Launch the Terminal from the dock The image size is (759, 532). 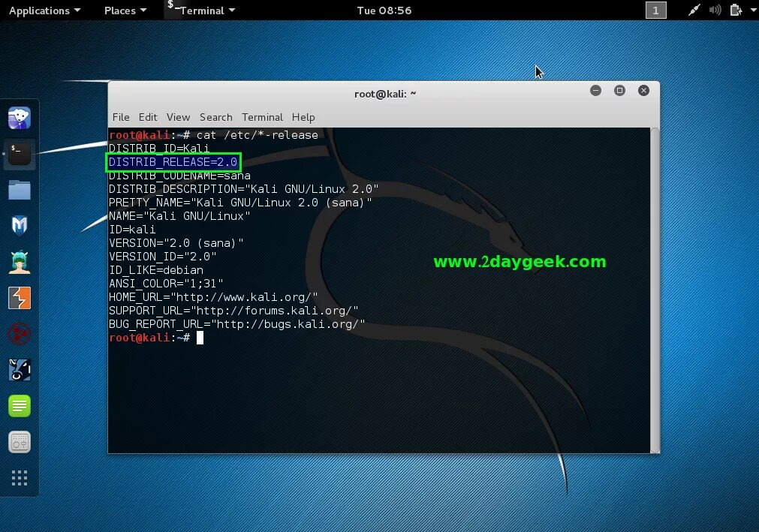[x=20, y=155]
